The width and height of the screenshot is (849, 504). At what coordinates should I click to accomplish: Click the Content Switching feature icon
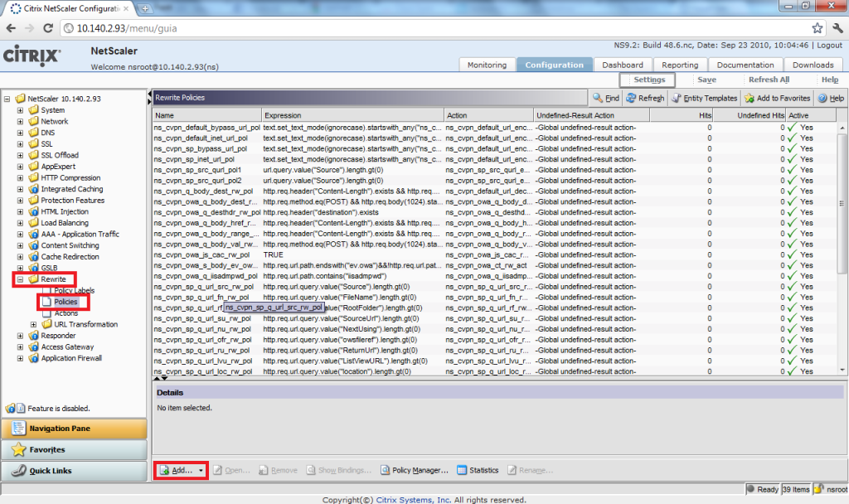point(33,245)
